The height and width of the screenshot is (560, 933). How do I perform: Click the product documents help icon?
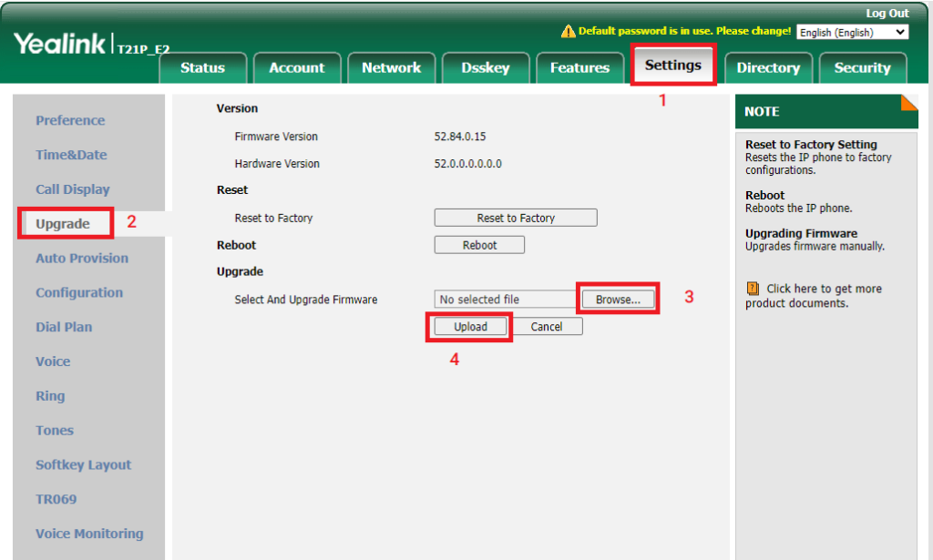tap(753, 289)
